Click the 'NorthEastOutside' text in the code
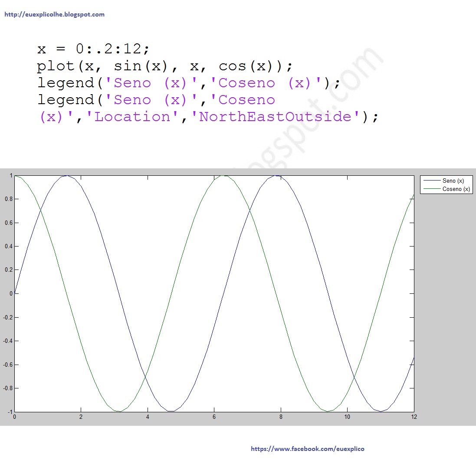The height and width of the screenshot is (467, 476). 275,116
